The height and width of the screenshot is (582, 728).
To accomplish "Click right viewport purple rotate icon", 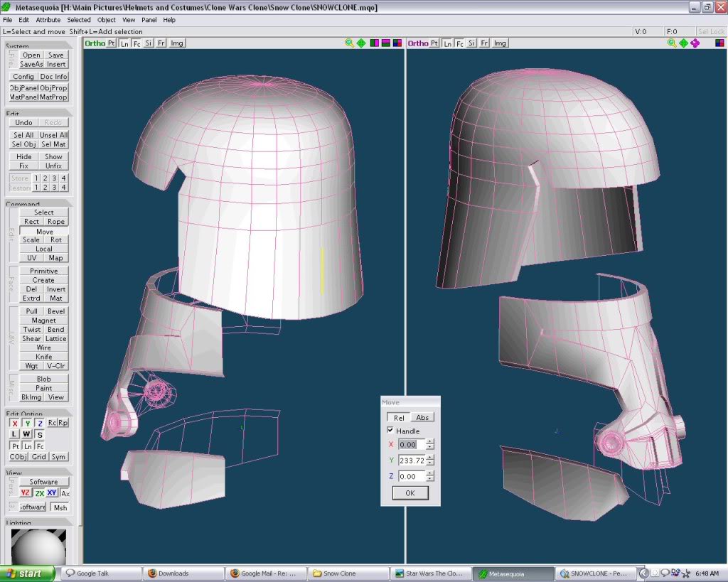I will click(695, 43).
